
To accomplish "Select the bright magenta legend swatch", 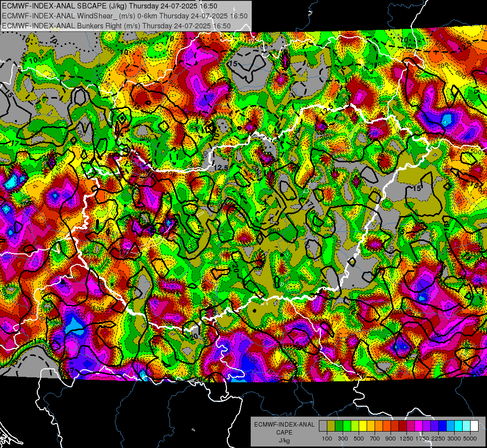I will pos(419,426).
